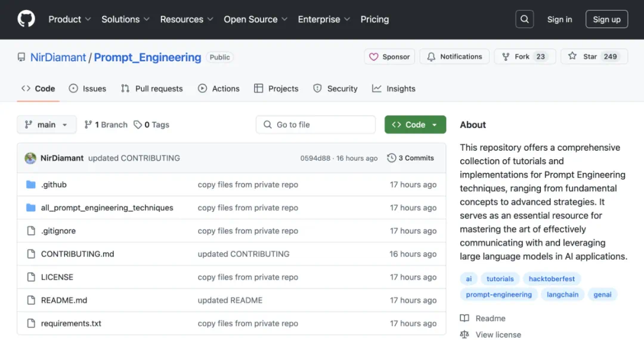Expand the Open Source menu

256,19
